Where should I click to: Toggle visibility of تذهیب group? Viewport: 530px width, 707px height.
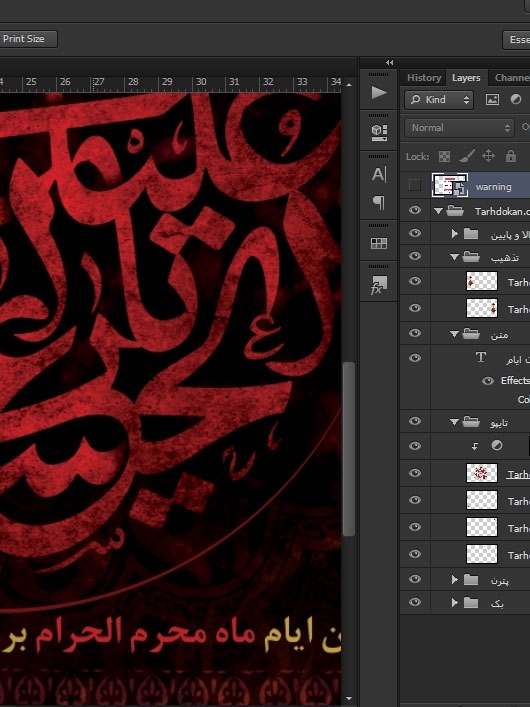click(x=415, y=256)
